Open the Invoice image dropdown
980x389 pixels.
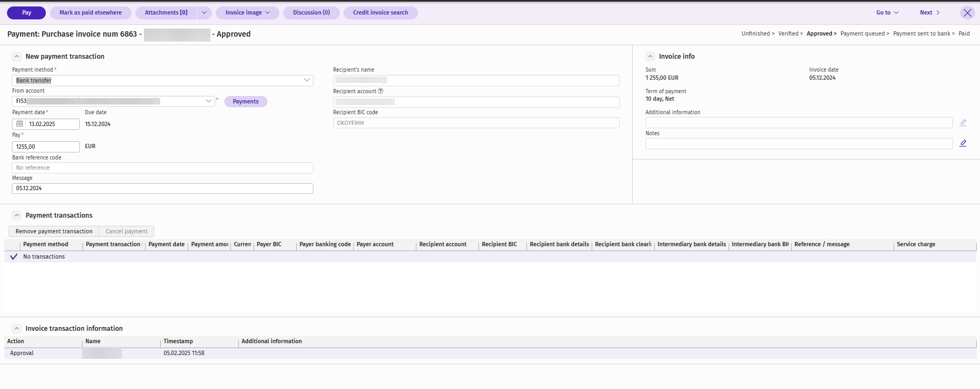[x=248, y=12]
